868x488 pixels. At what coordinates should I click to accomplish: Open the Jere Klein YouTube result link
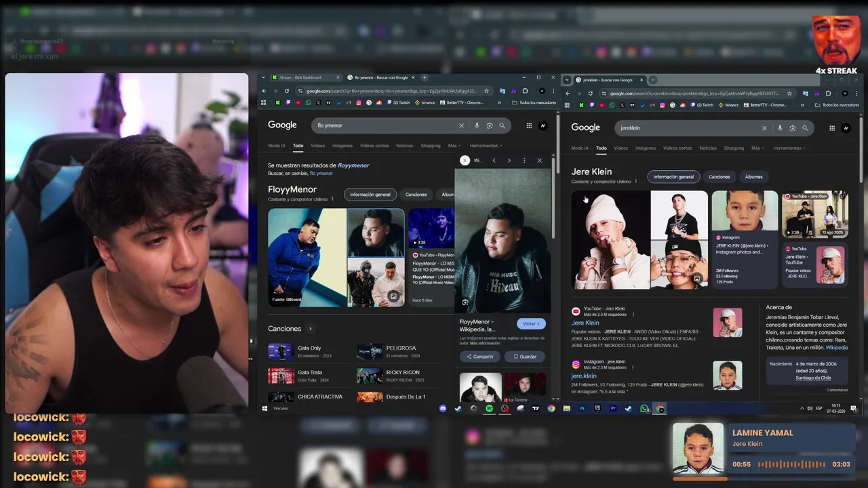pyautogui.click(x=585, y=323)
